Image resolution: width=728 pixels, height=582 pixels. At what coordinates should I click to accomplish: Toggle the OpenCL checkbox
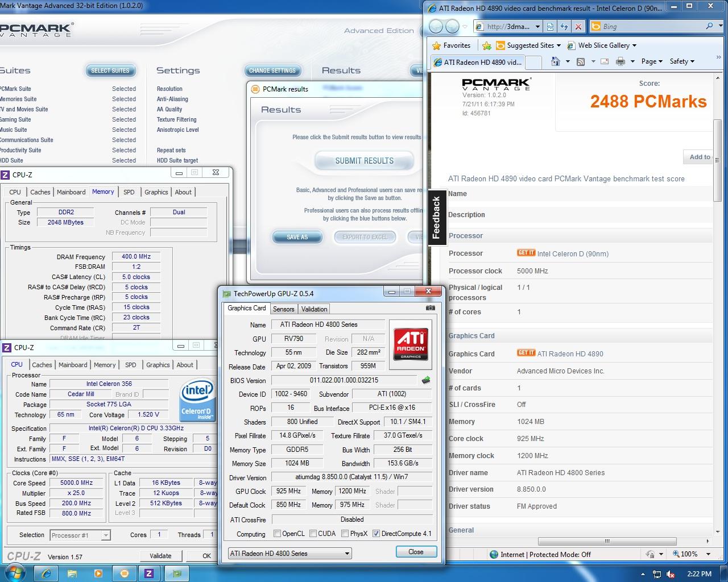(277, 534)
